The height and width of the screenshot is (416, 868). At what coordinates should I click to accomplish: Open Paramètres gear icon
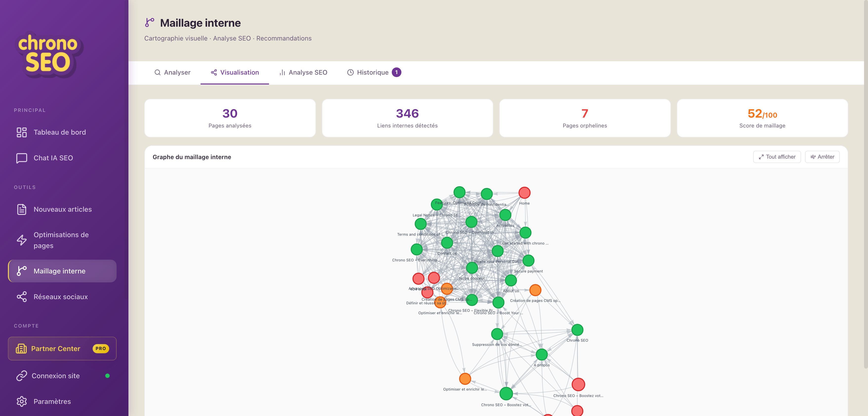21,401
